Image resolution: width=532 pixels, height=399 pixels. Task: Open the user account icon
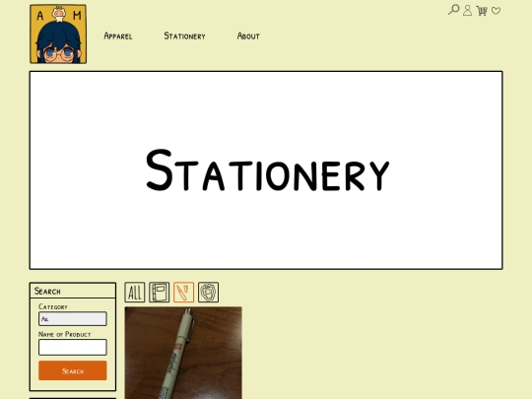coord(468,11)
